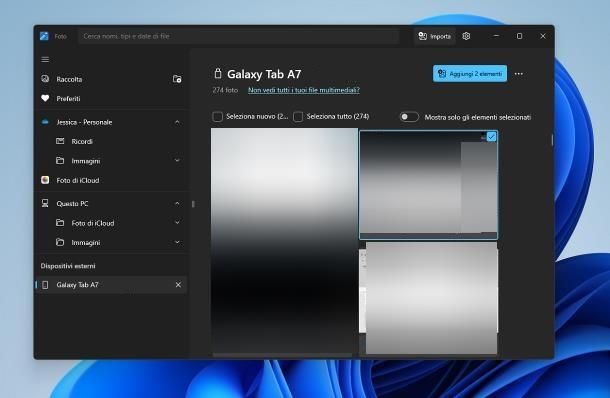The width and height of the screenshot is (610, 398).
Task: Click the sidebar resize handle
Action: [193, 204]
